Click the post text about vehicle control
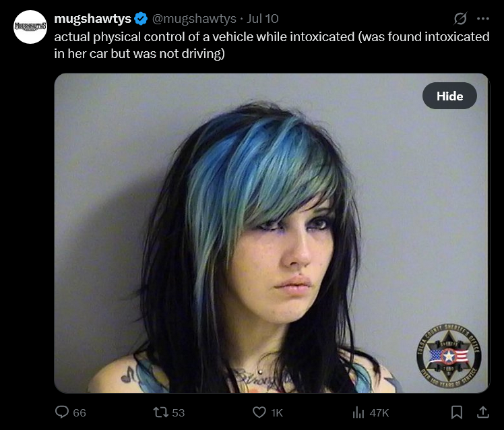Image resolution: width=504 pixels, height=430 pixels. [x=272, y=45]
